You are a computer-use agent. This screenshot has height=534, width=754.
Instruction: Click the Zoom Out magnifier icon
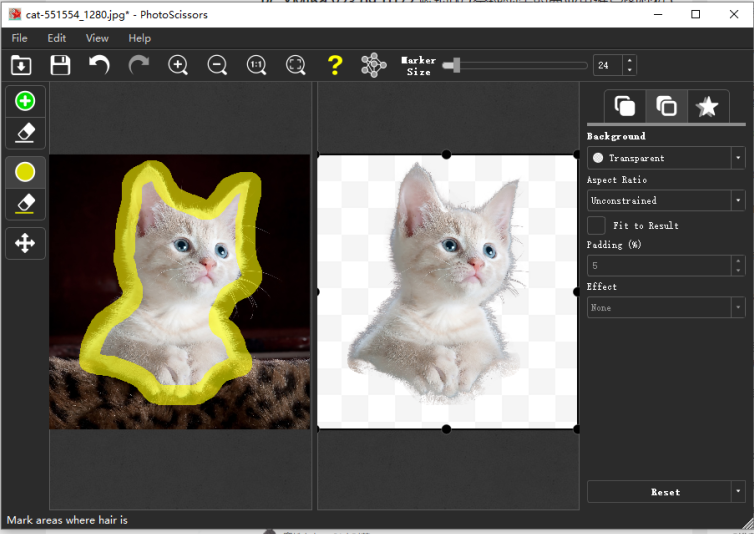click(x=217, y=65)
